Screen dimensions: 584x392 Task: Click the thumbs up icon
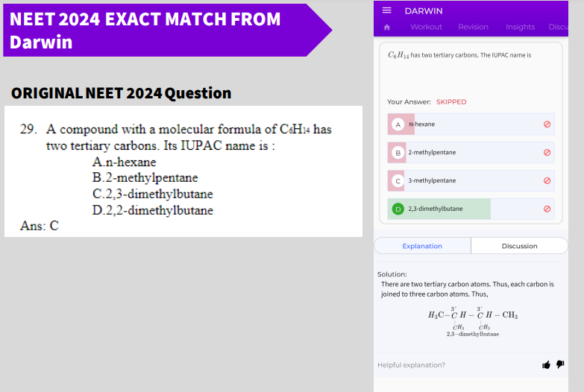coord(546,365)
